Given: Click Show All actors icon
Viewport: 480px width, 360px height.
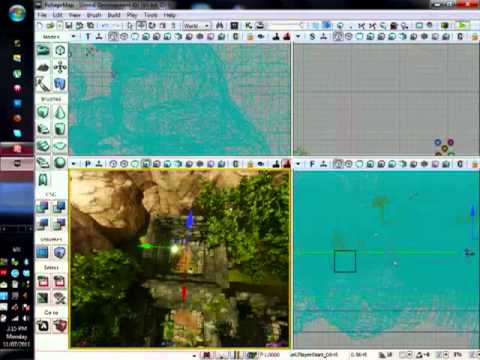Looking at the screenshot, I should pos(60,298).
